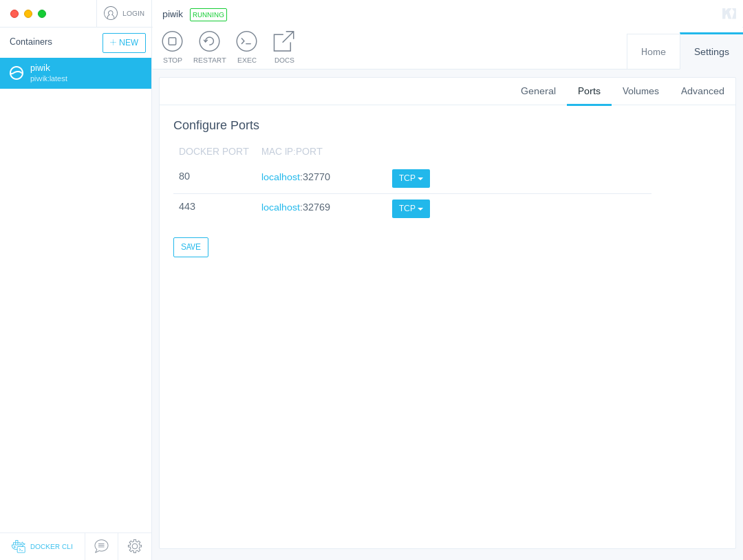Select the Settings tab

[711, 52]
